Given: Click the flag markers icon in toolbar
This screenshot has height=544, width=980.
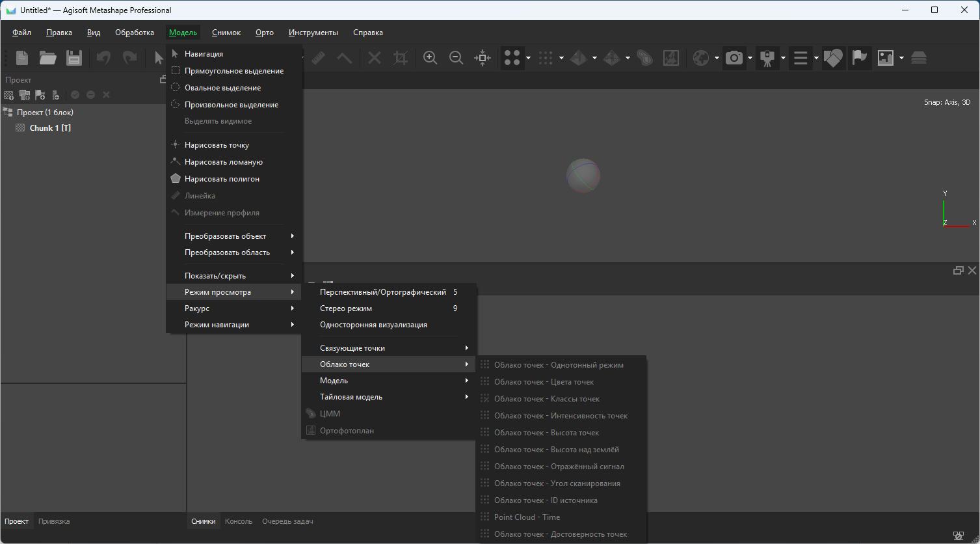Looking at the screenshot, I should pos(860,58).
